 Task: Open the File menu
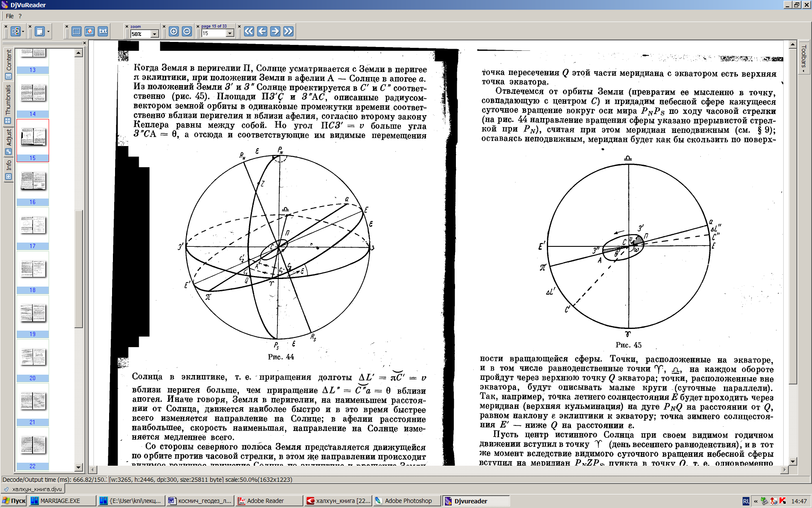click(10, 16)
